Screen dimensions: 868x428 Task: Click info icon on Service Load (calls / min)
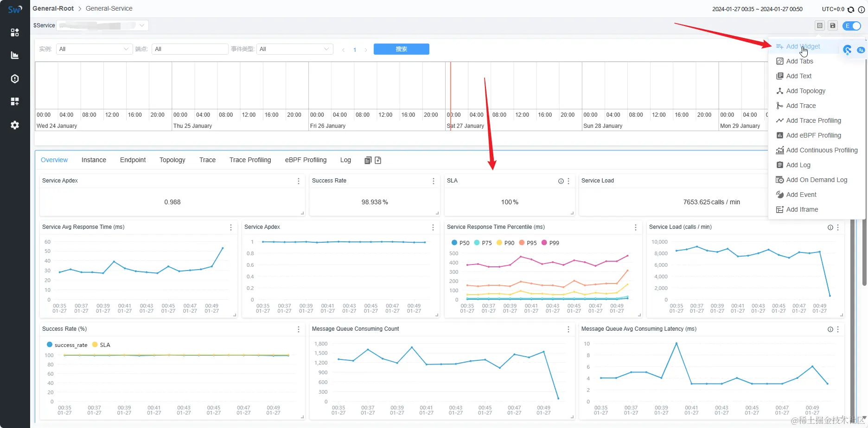(830, 227)
